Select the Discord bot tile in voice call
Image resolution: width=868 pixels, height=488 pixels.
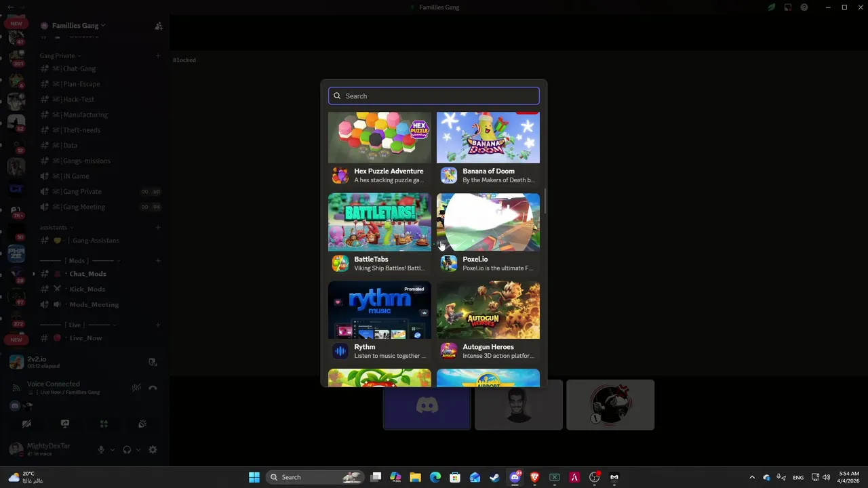point(427,405)
